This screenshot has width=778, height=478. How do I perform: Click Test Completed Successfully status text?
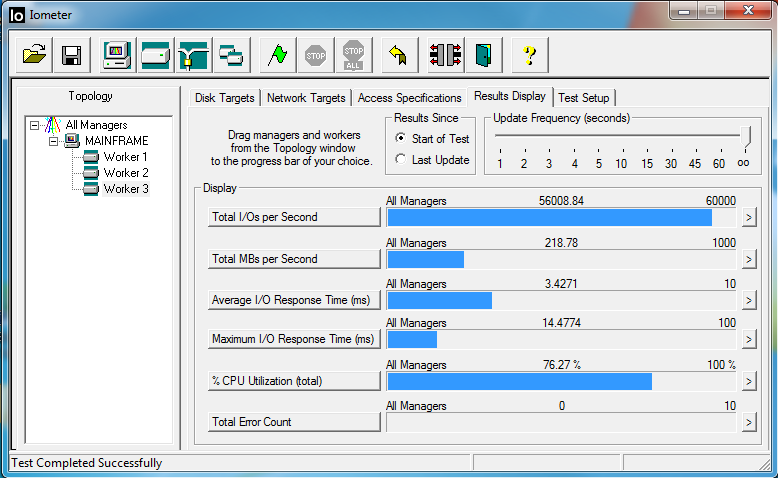[x=86, y=463]
